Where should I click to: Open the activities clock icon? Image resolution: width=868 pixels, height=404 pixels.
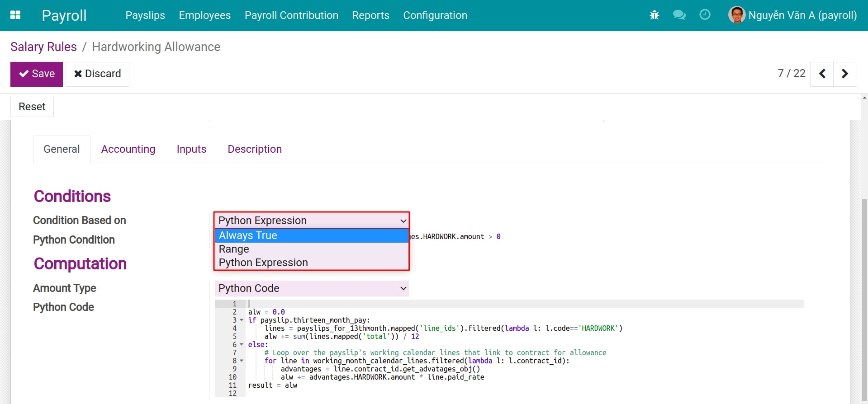(x=705, y=15)
